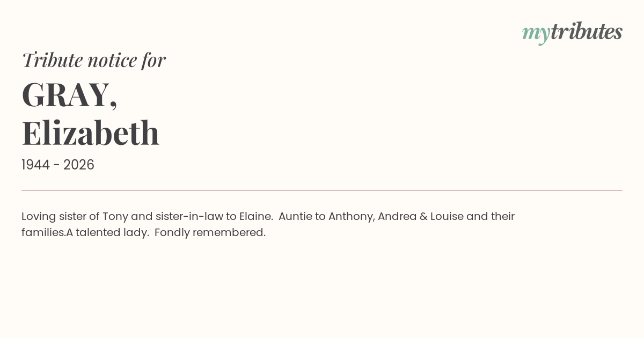Click the year "2026"
The width and height of the screenshot is (644, 338).
tap(79, 165)
